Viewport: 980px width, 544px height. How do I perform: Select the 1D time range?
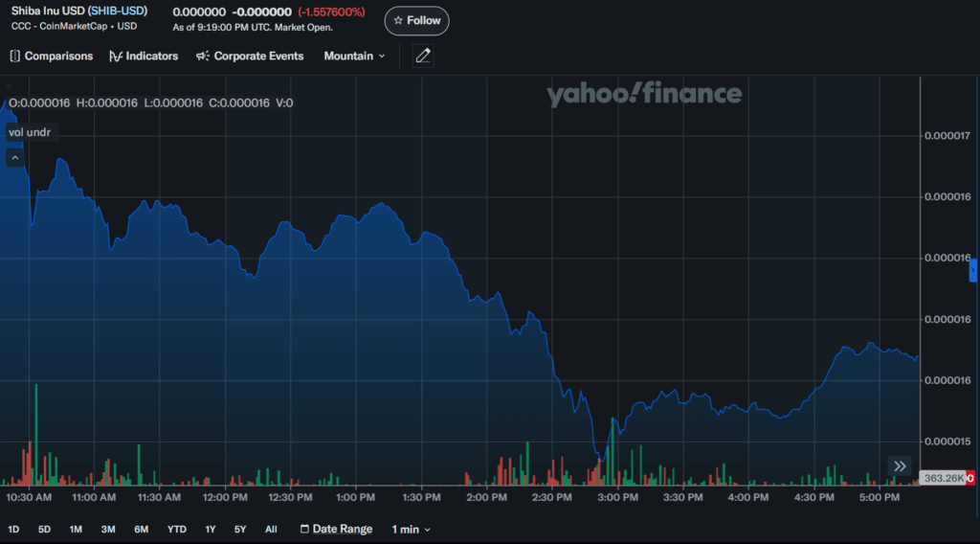[13, 529]
